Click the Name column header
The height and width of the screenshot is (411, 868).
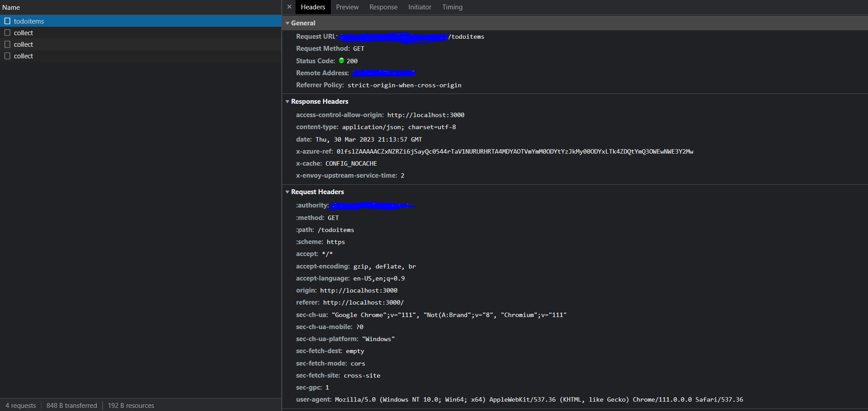[x=11, y=7]
